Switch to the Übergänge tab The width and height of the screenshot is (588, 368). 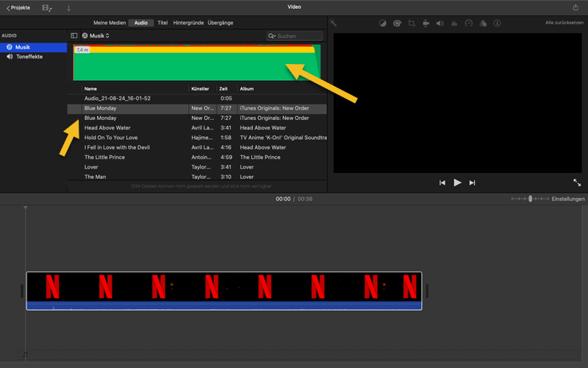tap(220, 23)
